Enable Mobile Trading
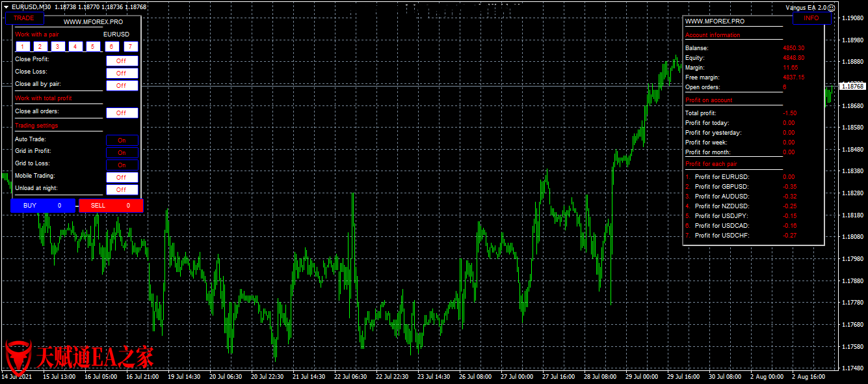 pos(122,177)
